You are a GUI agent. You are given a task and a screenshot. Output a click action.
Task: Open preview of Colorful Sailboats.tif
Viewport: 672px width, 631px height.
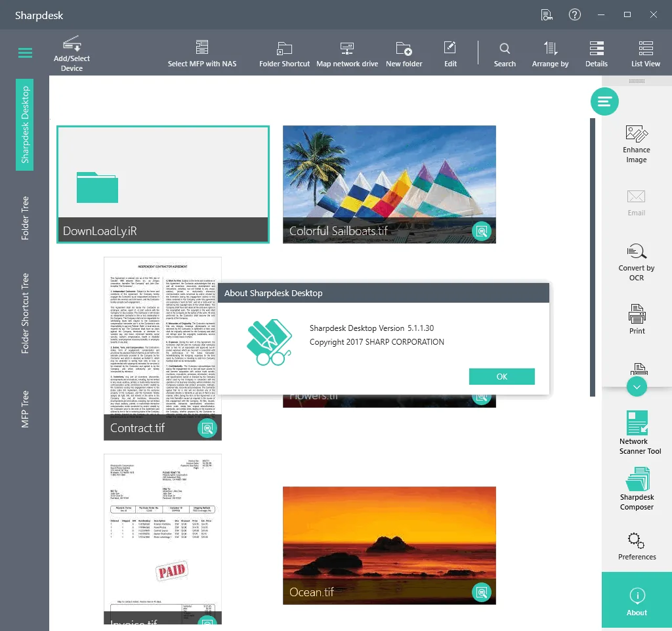(481, 232)
